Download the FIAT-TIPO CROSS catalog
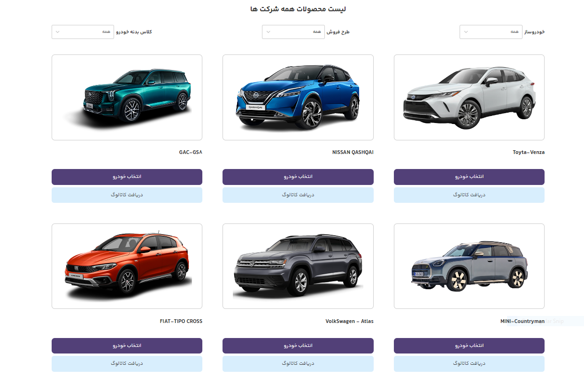This screenshot has width=584, height=392. tap(127, 364)
